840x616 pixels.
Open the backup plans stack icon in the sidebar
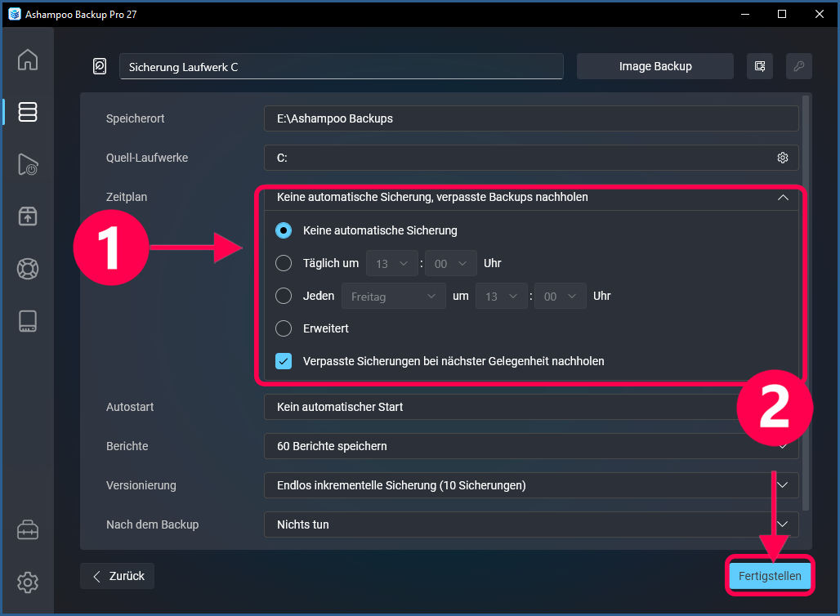point(28,112)
